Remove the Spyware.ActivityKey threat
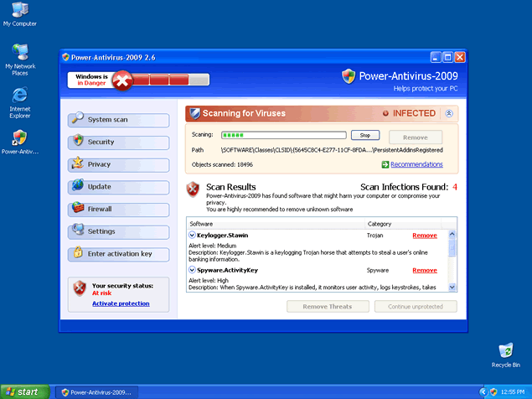The height and width of the screenshot is (399, 532). 425,270
